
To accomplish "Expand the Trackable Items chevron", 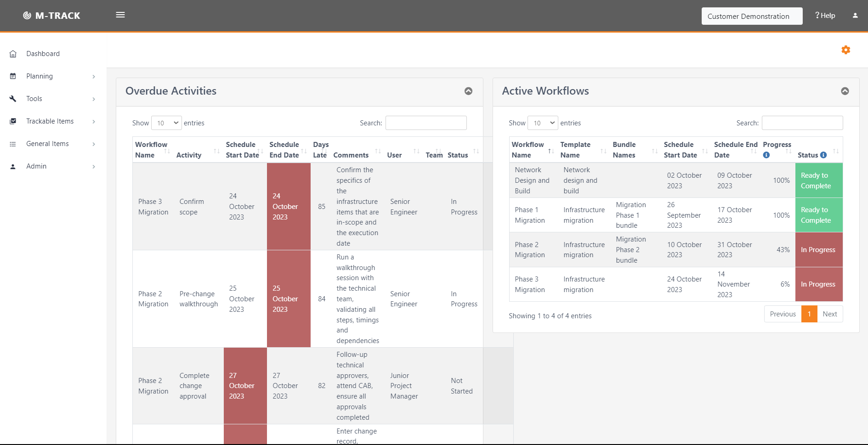I will click(94, 122).
